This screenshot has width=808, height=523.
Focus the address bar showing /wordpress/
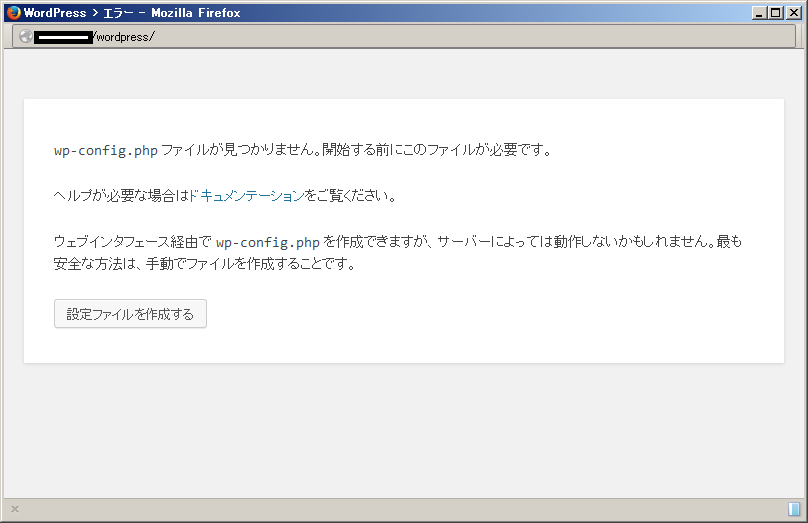(404, 37)
